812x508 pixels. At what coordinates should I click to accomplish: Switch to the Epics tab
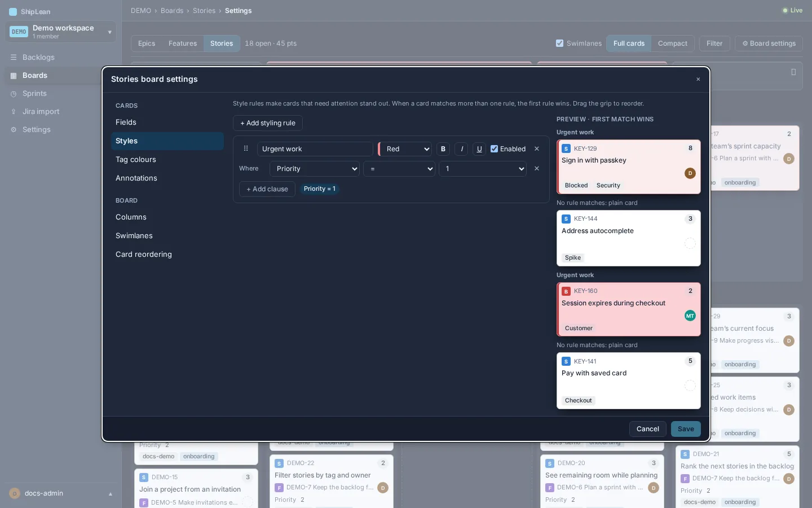tap(147, 43)
